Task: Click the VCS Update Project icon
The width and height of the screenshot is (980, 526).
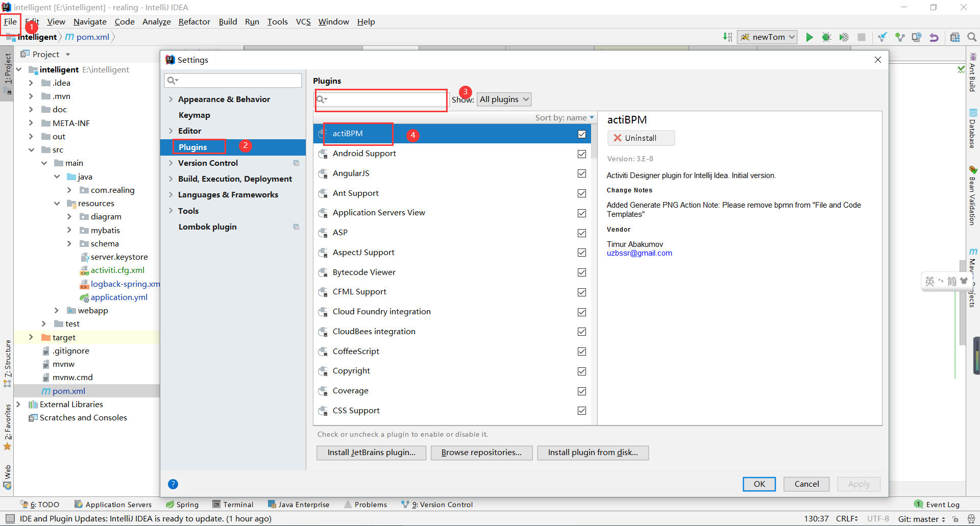Action: tap(883, 37)
